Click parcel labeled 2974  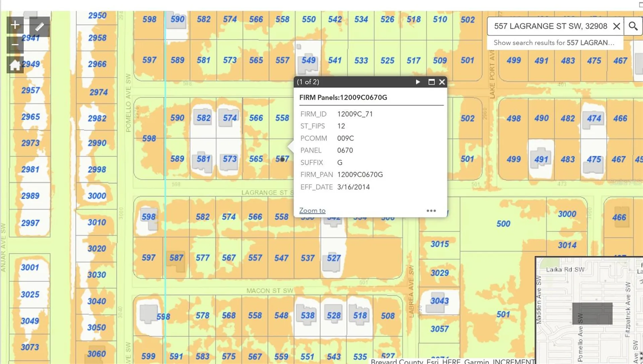[98, 92]
